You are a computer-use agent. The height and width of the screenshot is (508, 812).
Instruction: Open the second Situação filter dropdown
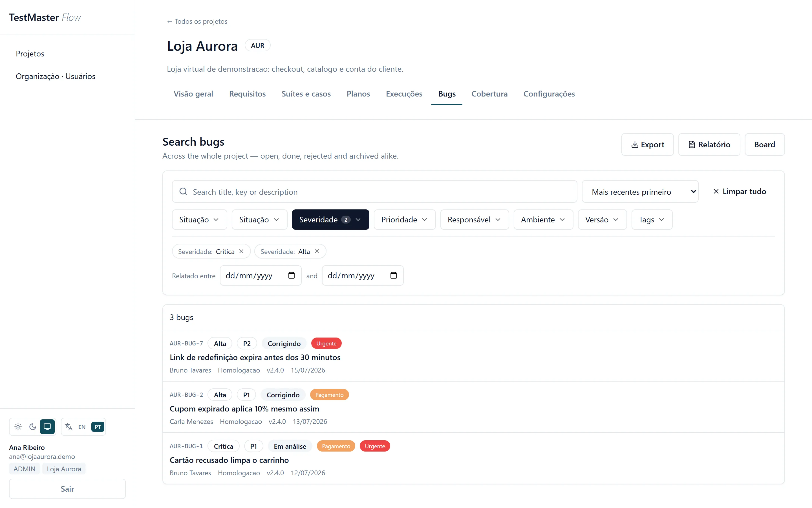coord(259,219)
